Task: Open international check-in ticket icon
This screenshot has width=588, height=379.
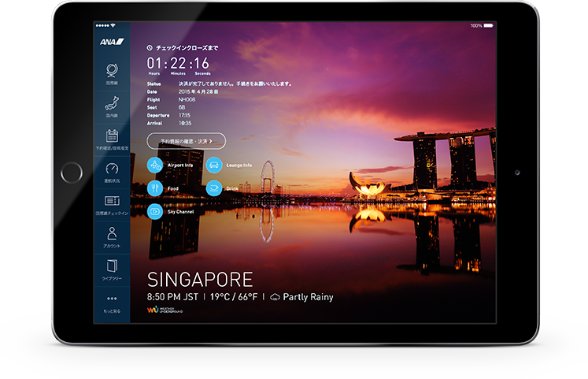Action: point(112,201)
